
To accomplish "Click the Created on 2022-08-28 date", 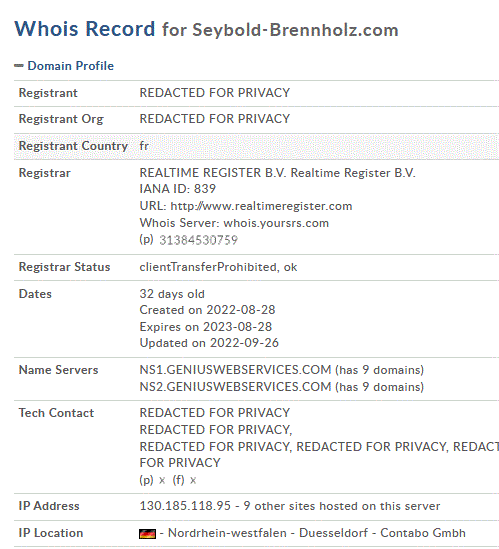I will [x=207, y=310].
